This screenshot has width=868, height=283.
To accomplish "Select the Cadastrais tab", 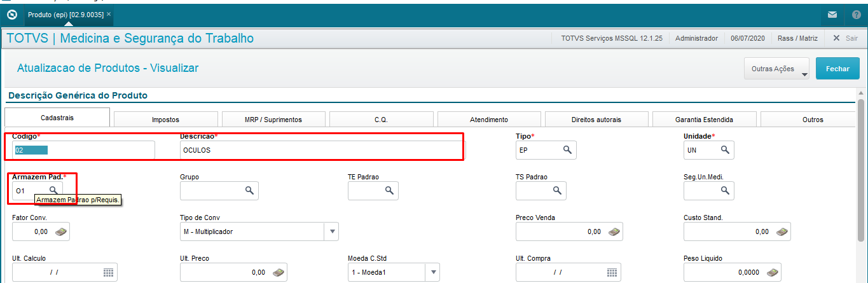I will click(x=57, y=118).
